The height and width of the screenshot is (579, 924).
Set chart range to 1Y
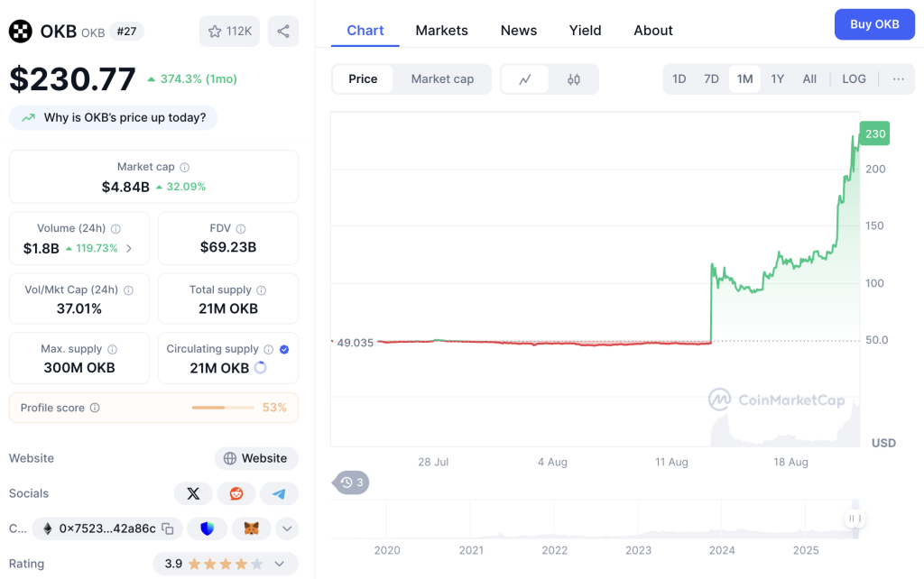(777, 79)
